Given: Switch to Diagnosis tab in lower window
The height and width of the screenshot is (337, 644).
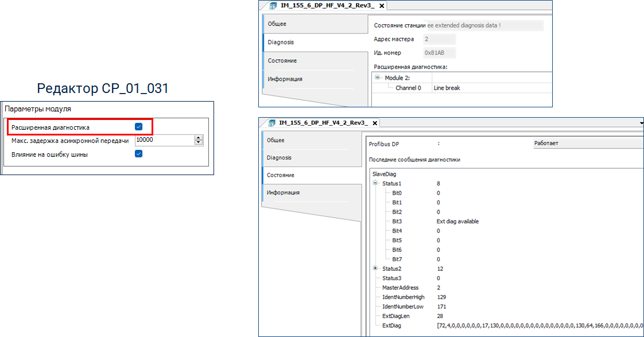Looking at the screenshot, I should [x=279, y=157].
